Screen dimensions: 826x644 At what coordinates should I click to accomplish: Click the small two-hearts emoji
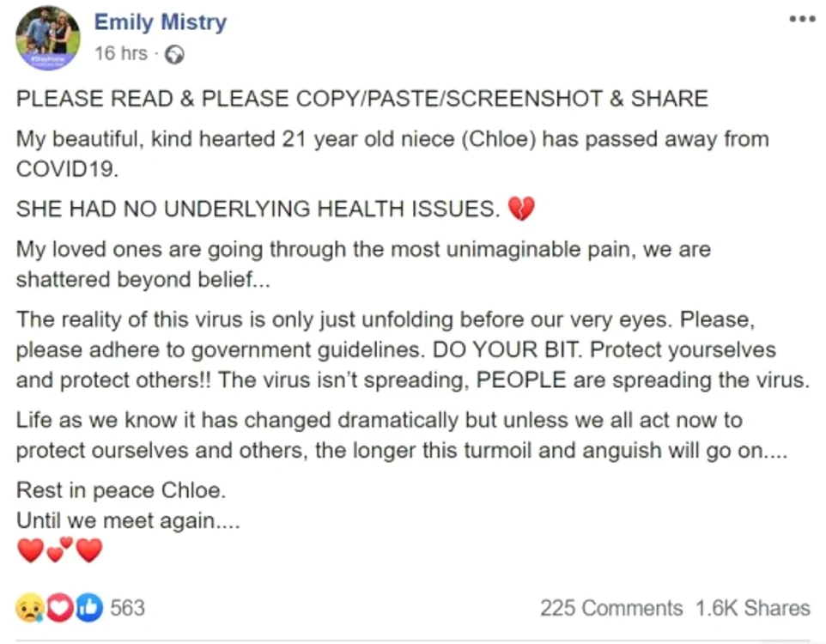[59, 550]
